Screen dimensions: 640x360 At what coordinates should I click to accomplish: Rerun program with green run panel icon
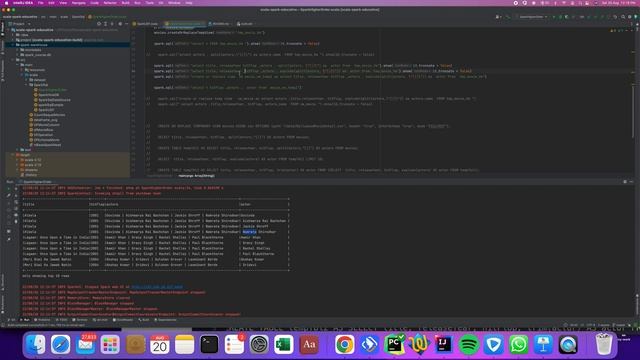(x=9, y=189)
